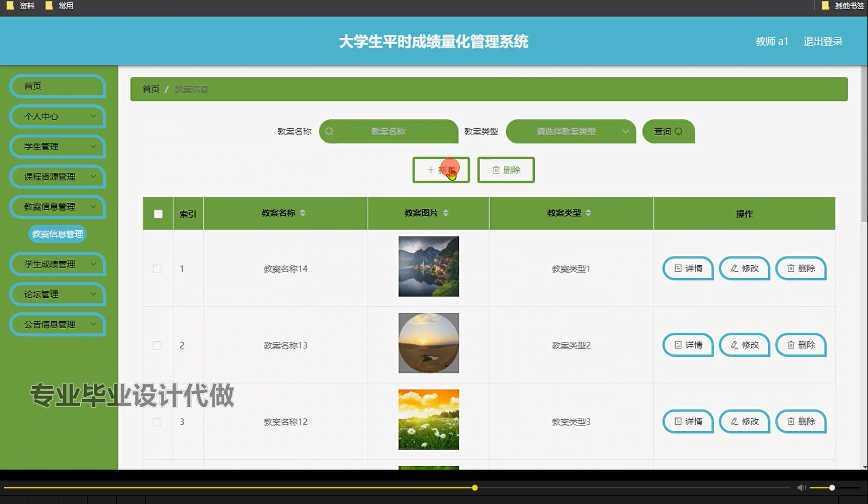This screenshot has height=504, width=868.
Task: Click the 首页 breadcrumb link
Action: [151, 89]
